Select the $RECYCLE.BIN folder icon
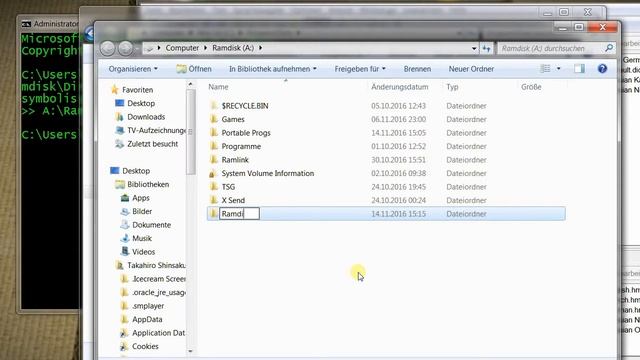 click(213, 106)
